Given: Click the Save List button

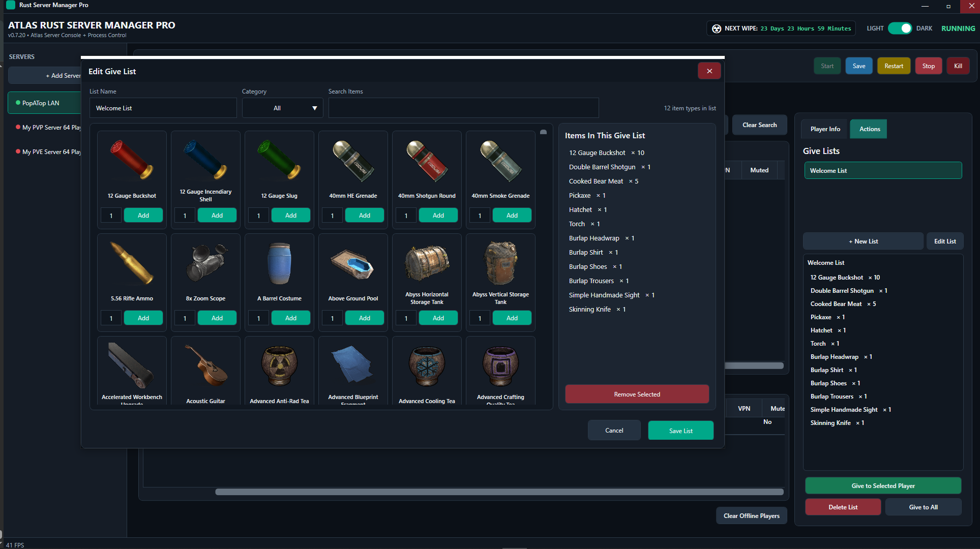Looking at the screenshot, I should tap(680, 431).
